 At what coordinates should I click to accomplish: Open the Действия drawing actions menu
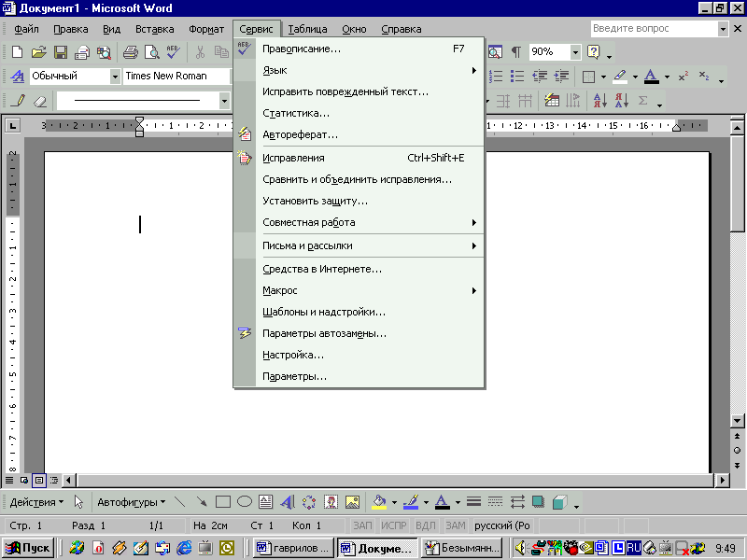click(36, 502)
